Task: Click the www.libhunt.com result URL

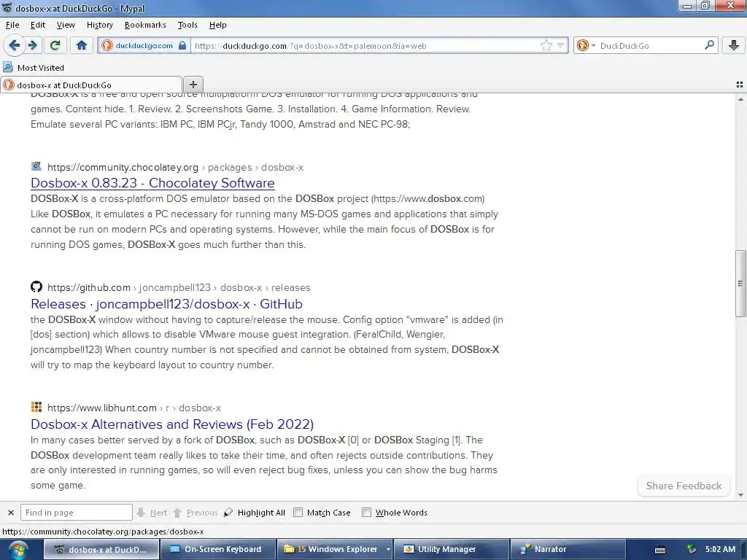Action: point(101,408)
